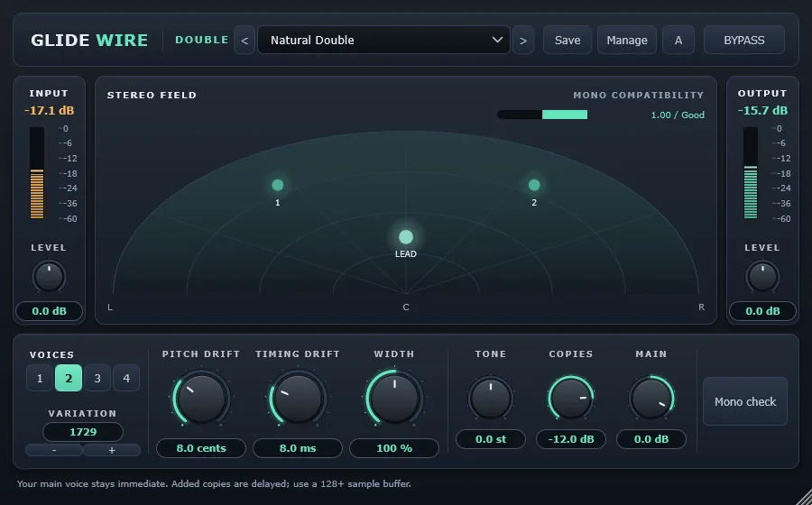This screenshot has height=505, width=812.
Task: Click the '-17.1 dB' input reading
Action: pos(50,111)
